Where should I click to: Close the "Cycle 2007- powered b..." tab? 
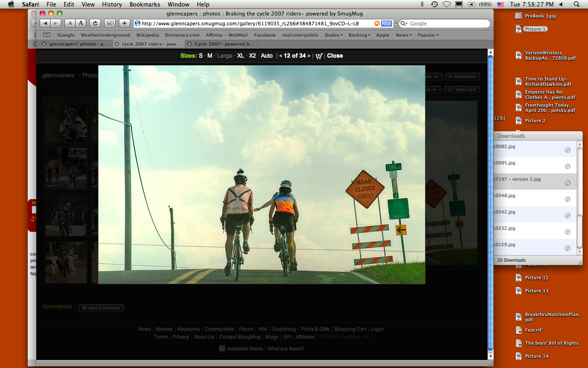point(189,44)
